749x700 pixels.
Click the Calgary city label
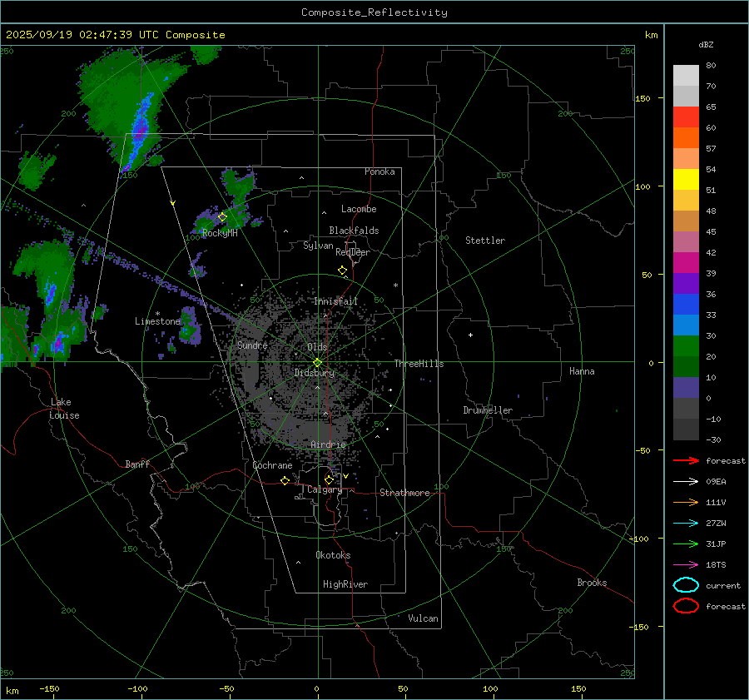pyautogui.click(x=324, y=490)
